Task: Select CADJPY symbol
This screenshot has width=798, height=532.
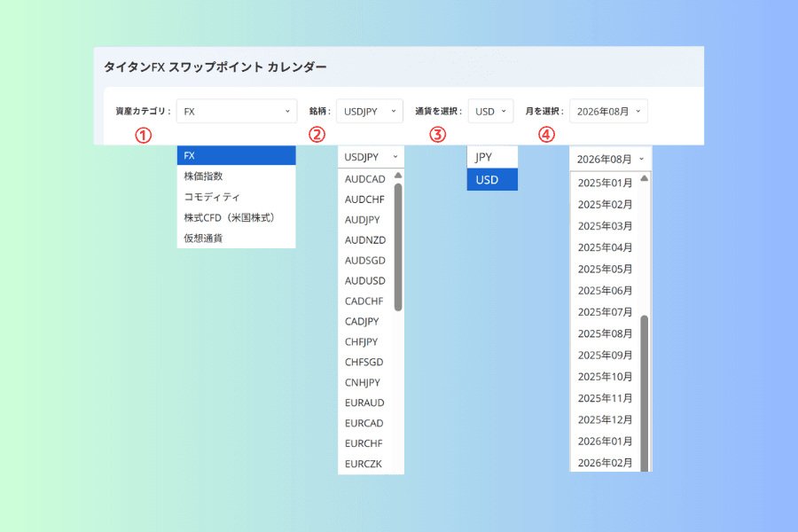Action: coord(366,321)
